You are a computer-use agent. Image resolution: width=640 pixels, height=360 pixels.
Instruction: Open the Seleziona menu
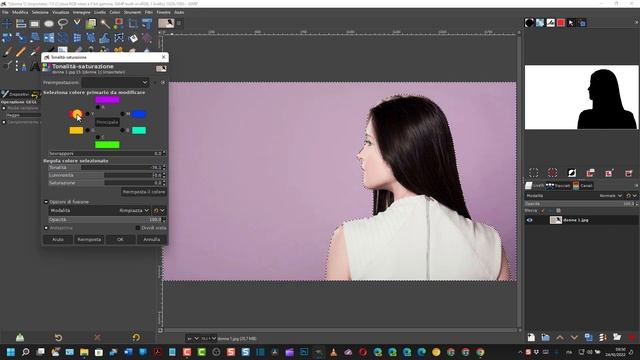coord(40,12)
